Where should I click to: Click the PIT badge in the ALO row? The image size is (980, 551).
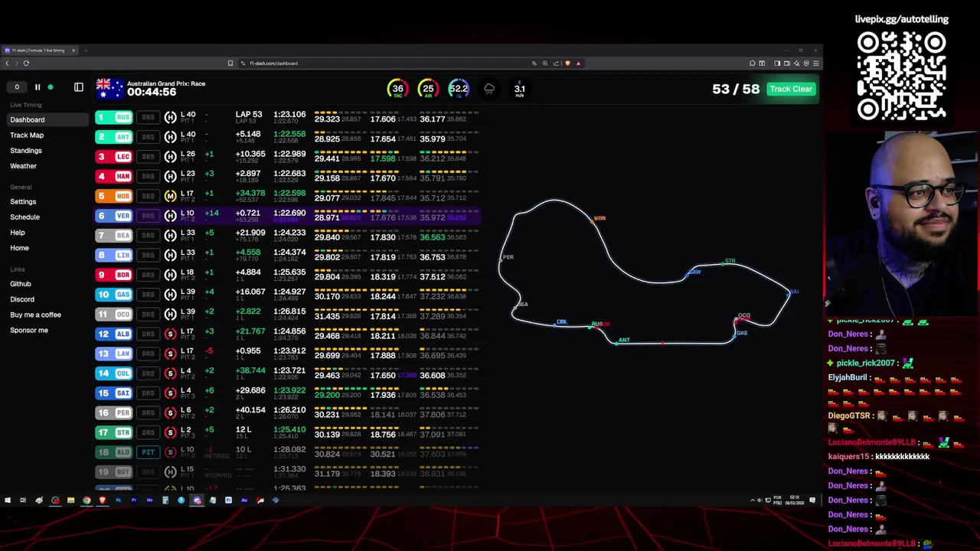148,452
